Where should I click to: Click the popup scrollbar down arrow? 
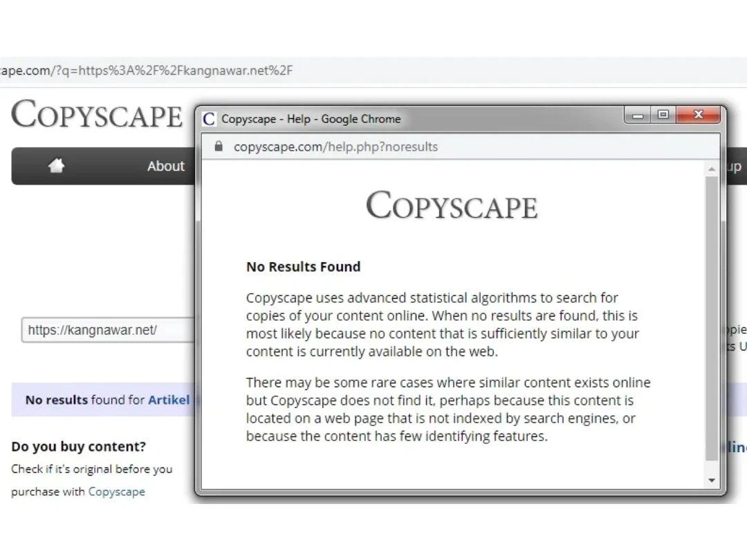711,480
